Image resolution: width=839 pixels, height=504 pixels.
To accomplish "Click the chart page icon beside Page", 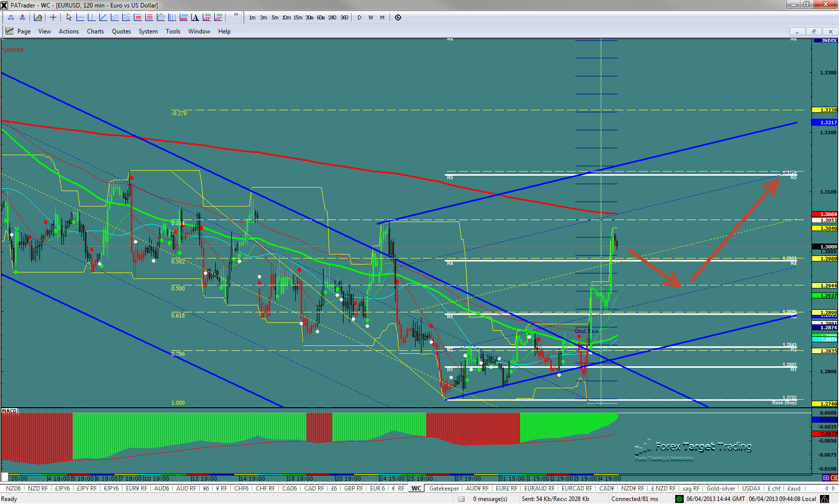I will [x=9, y=31].
